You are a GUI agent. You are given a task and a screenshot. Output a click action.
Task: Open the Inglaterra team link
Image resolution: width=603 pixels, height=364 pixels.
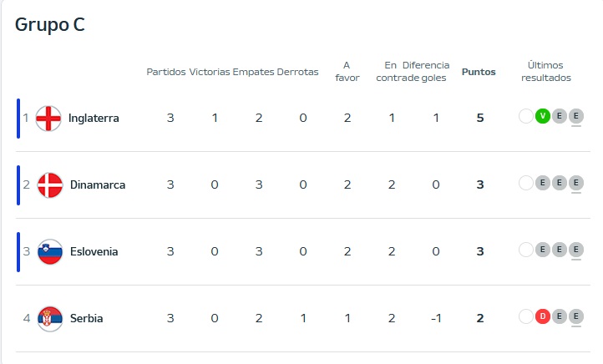(x=94, y=118)
